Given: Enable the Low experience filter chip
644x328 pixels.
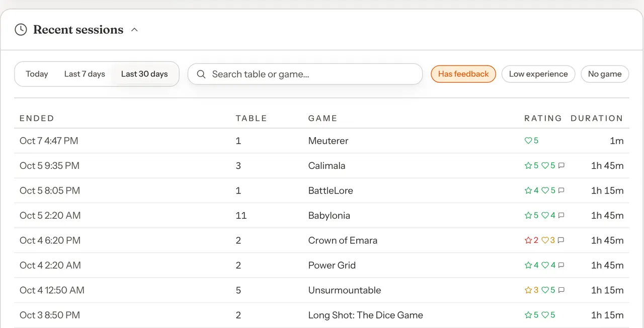Looking at the screenshot, I should (538, 74).
